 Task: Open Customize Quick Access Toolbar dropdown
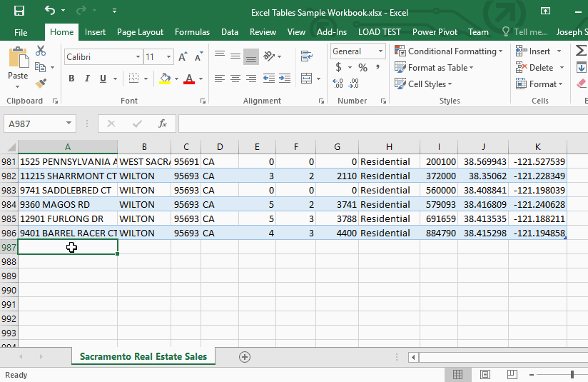[114, 11]
